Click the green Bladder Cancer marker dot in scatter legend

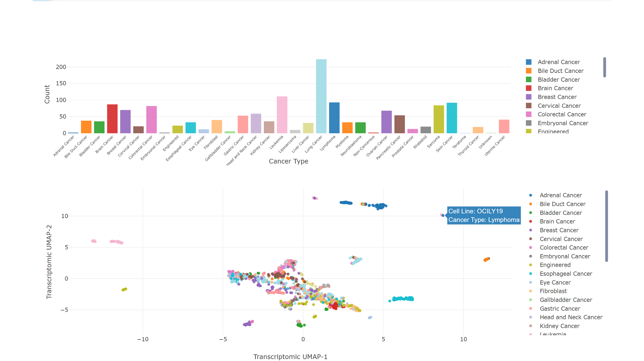[x=531, y=213]
